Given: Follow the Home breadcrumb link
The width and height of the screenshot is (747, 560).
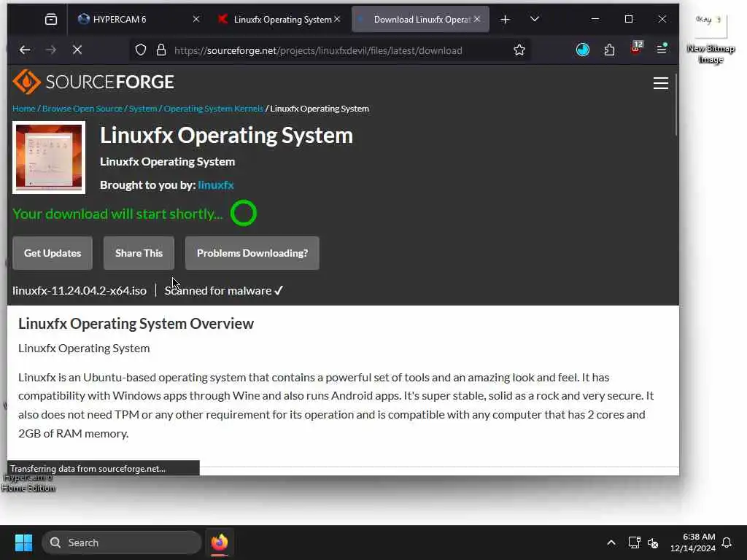Looking at the screenshot, I should click(x=24, y=109).
